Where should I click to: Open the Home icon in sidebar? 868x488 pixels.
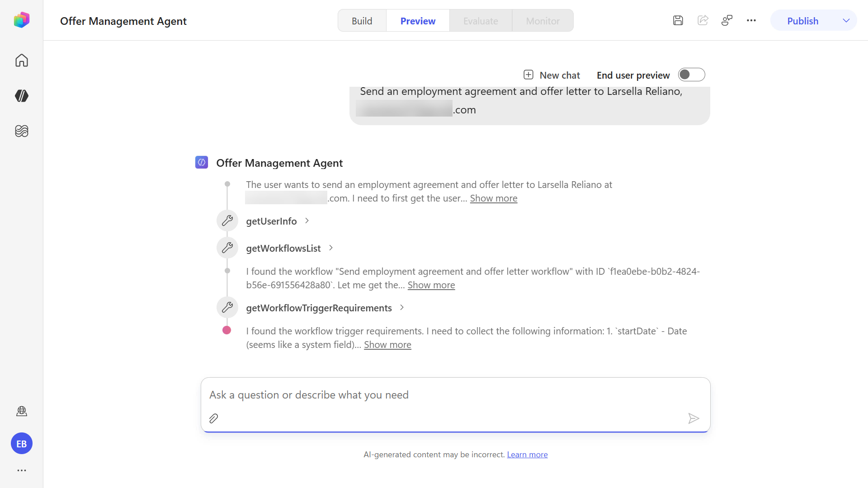21,61
